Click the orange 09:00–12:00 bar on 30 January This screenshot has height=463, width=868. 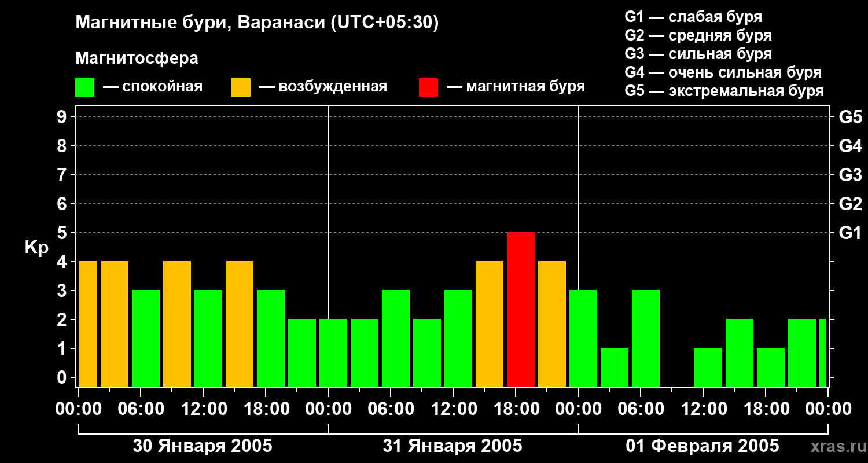pos(177,324)
